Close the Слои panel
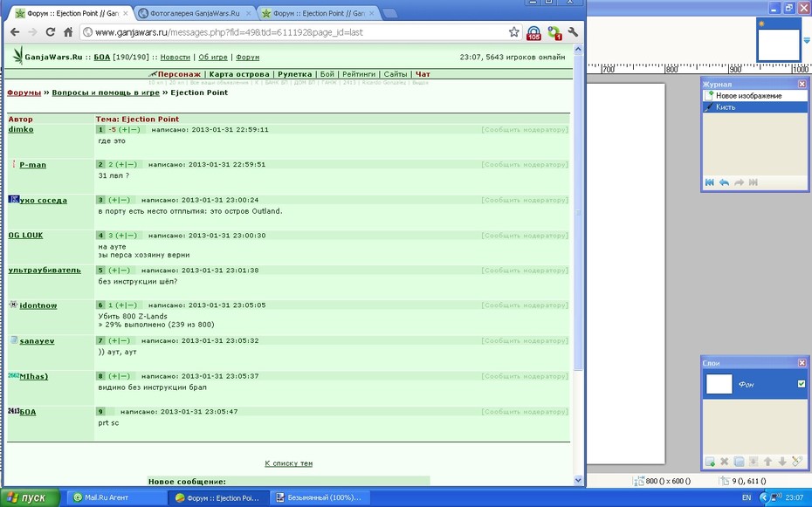Screen dimensions: 812x507 (x=802, y=363)
